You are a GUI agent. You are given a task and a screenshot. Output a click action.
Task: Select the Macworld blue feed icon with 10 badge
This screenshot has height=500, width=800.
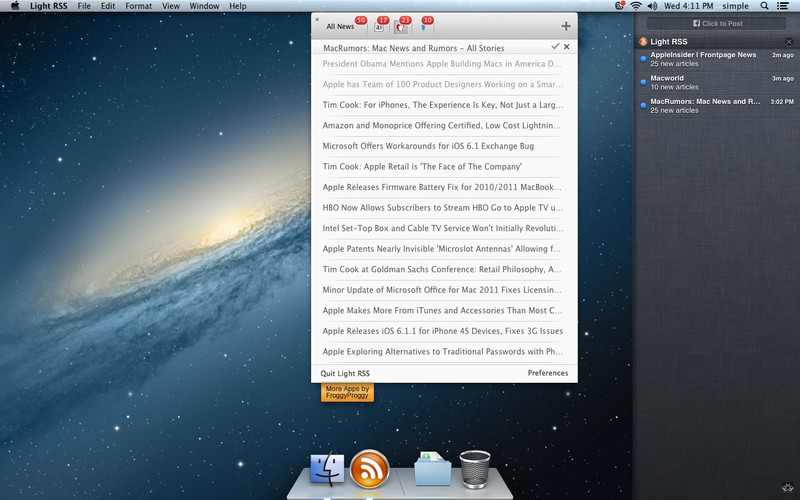(x=424, y=27)
